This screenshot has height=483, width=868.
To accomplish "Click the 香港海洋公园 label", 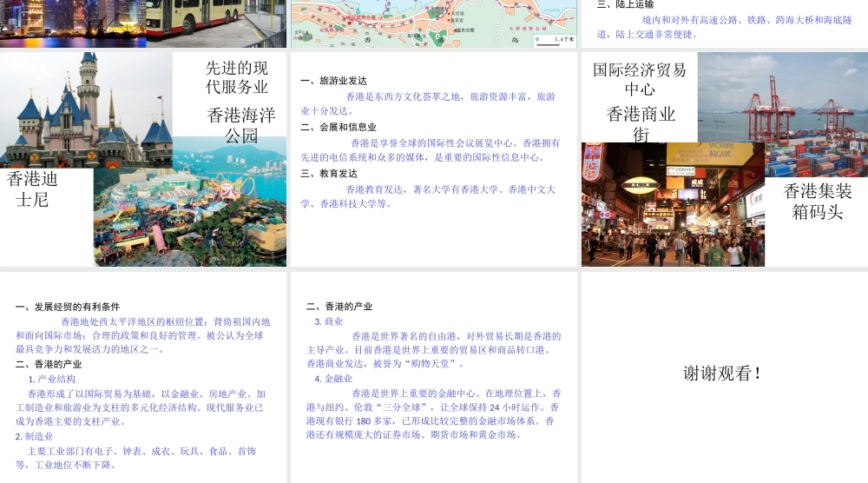I will [x=240, y=125].
